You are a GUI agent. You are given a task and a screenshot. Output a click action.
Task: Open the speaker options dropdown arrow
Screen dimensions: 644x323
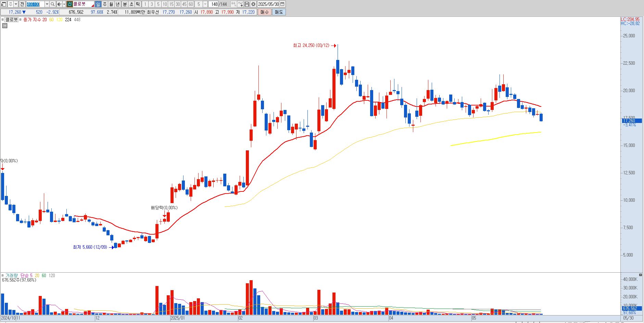[64, 4]
